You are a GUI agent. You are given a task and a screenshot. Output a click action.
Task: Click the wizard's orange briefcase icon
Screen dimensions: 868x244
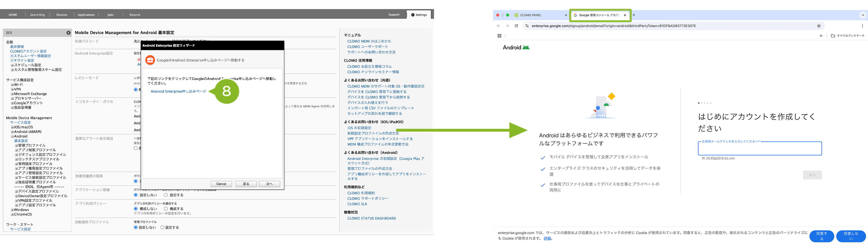pyautogui.click(x=150, y=60)
